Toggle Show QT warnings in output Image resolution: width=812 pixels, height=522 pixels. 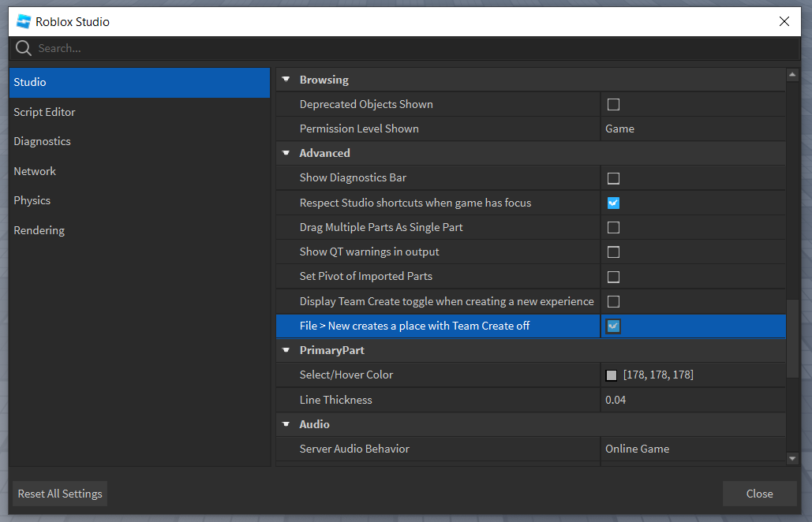pyautogui.click(x=613, y=252)
